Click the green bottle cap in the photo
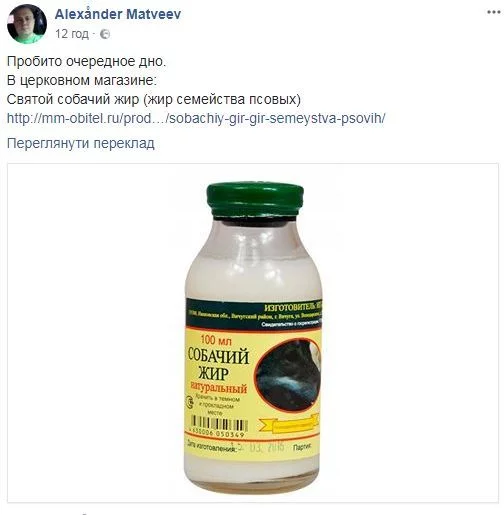This screenshot has height=515, width=504. click(255, 199)
